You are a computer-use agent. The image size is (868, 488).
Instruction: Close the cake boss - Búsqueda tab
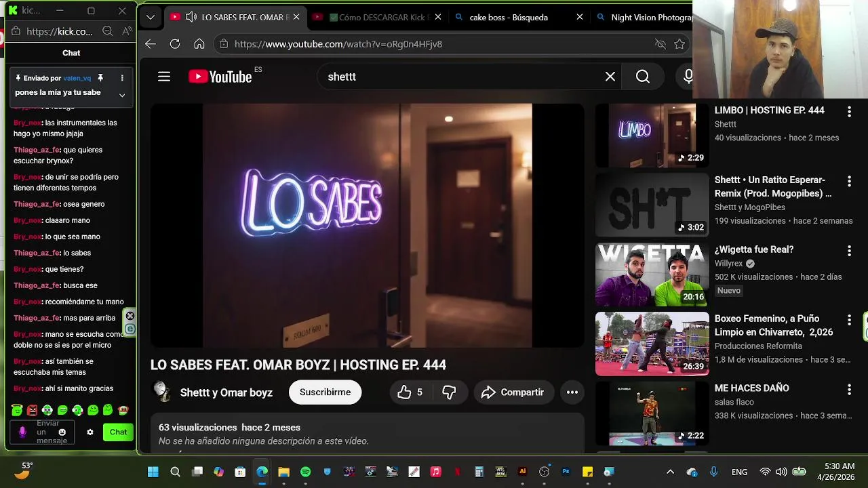coord(580,17)
